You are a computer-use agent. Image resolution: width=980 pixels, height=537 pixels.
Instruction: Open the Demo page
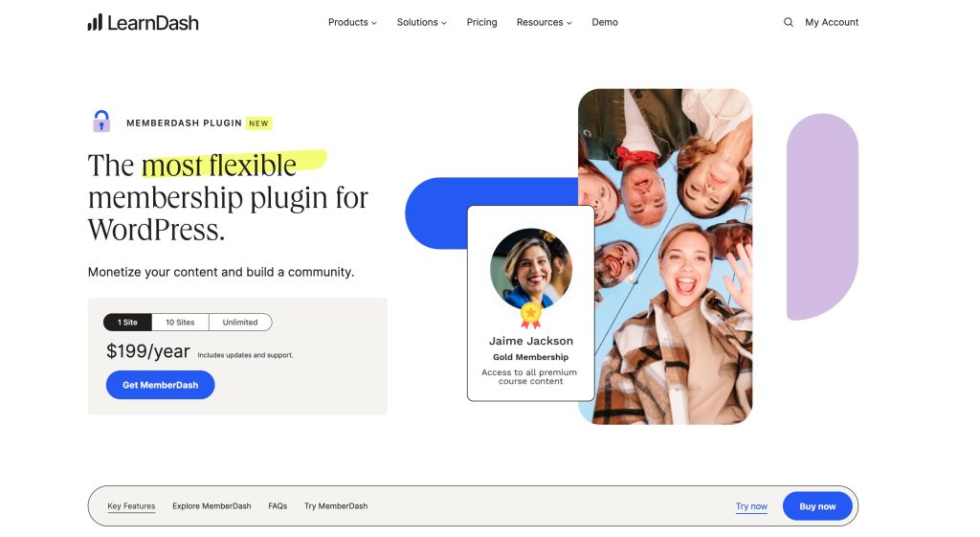pyautogui.click(x=605, y=22)
